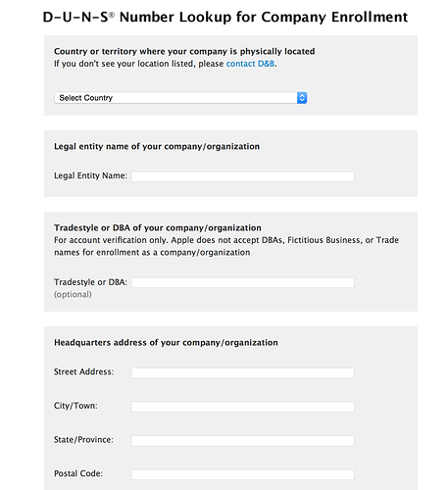The image size is (448, 490).
Task: Click the Country or territory section heading
Action: 184,51
